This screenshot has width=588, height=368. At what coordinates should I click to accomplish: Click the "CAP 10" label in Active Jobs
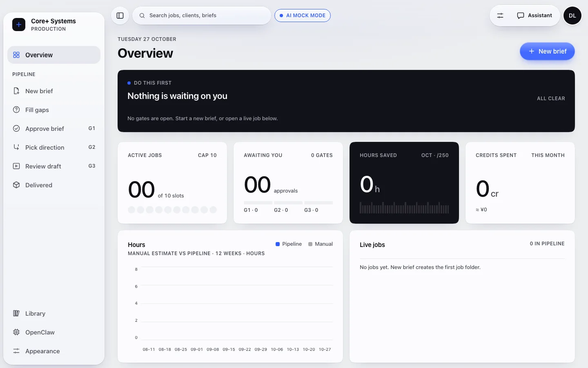coord(207,155)
